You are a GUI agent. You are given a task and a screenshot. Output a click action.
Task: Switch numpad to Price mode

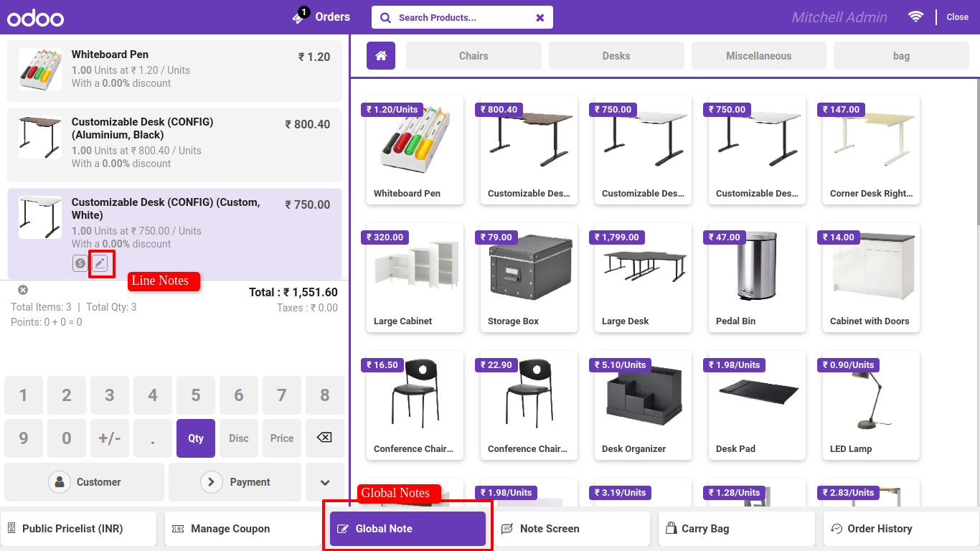282,438
